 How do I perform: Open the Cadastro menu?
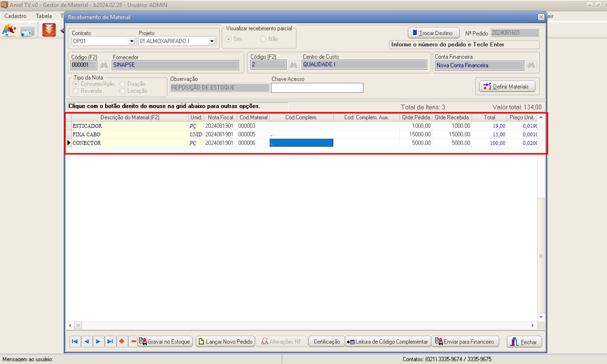click(x=15, y=16)
